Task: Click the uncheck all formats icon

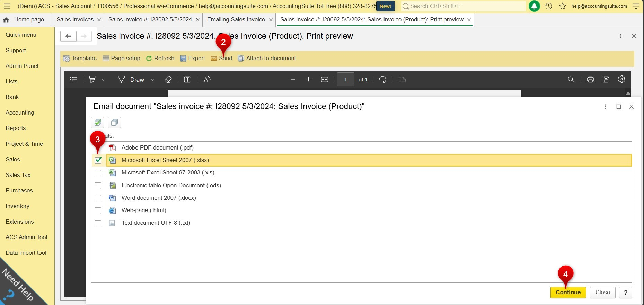Action: tap(114, 123)
